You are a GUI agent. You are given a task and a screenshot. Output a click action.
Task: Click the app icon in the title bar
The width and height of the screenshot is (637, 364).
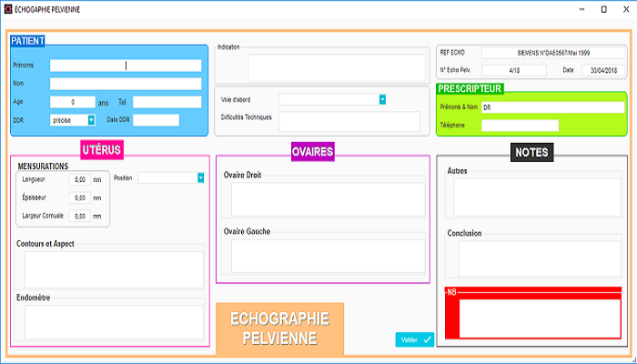tap(7, 8)
